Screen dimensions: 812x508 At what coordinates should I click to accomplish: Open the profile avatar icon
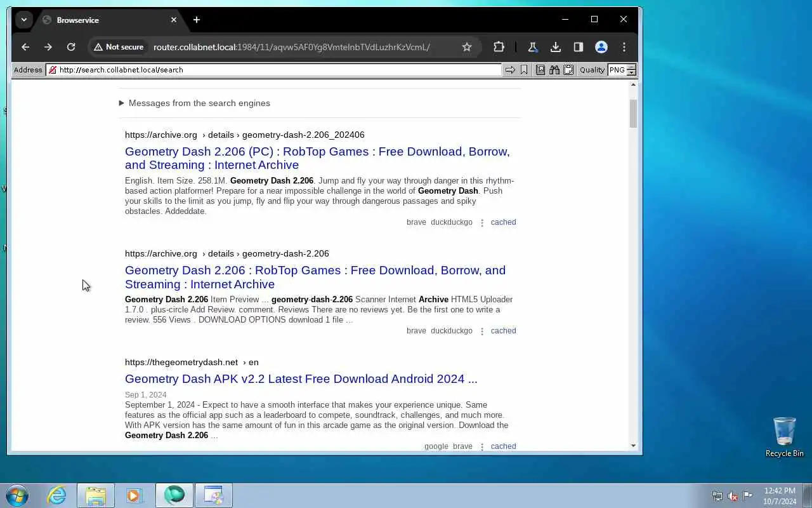(x=601, y=47)
